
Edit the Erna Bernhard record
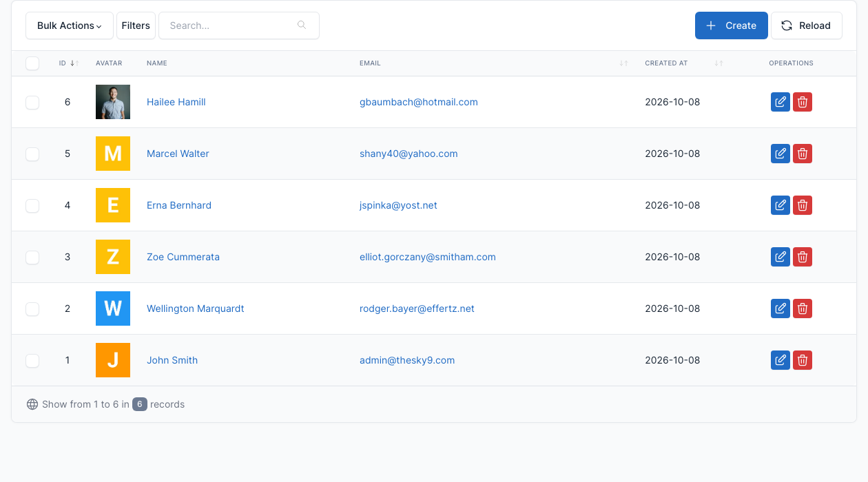(x=781, y=205)
